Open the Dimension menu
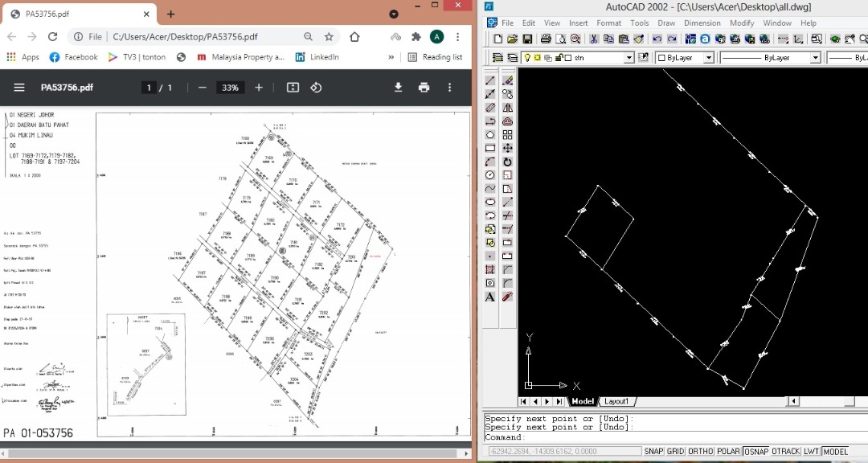Screen dimensions: 868x463 702,23
